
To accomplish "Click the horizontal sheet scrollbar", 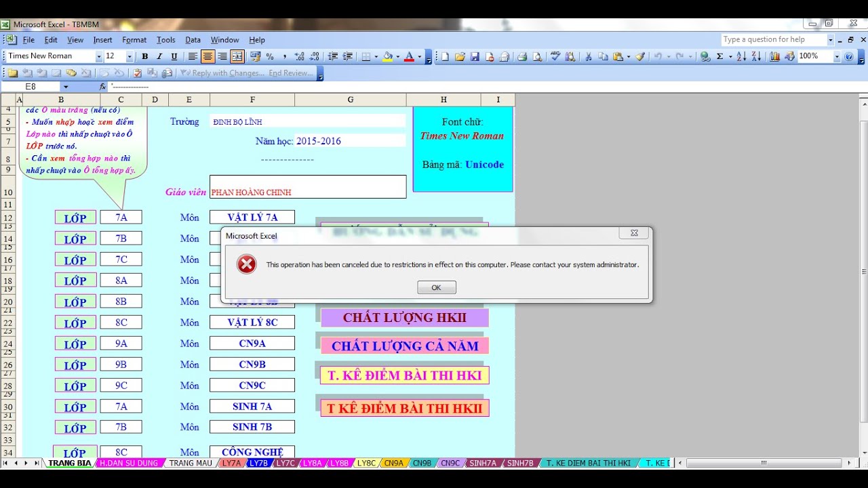I will click(763, 463).
